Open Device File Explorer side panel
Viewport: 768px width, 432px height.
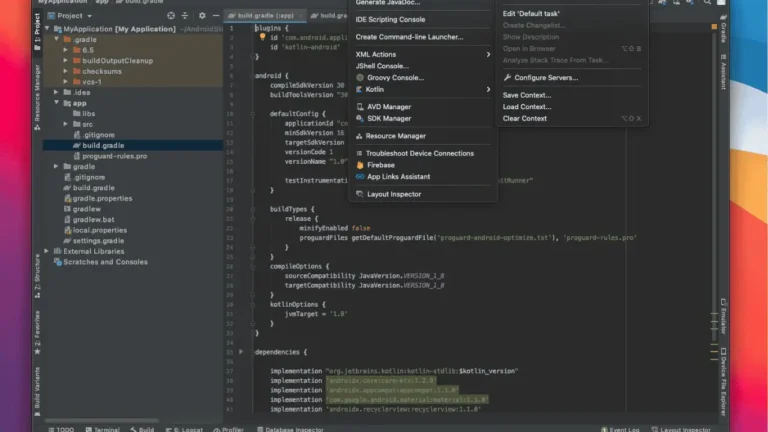(723, 382)
